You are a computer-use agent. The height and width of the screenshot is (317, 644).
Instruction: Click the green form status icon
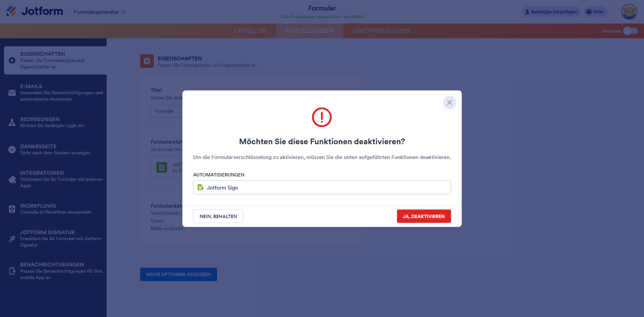pyautogui.click(x=162, y=167)
